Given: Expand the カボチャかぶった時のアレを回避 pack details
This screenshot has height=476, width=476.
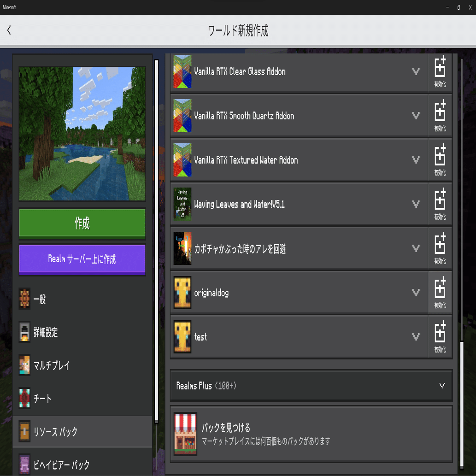Looking at the screenshot, I should coord(416,248).
